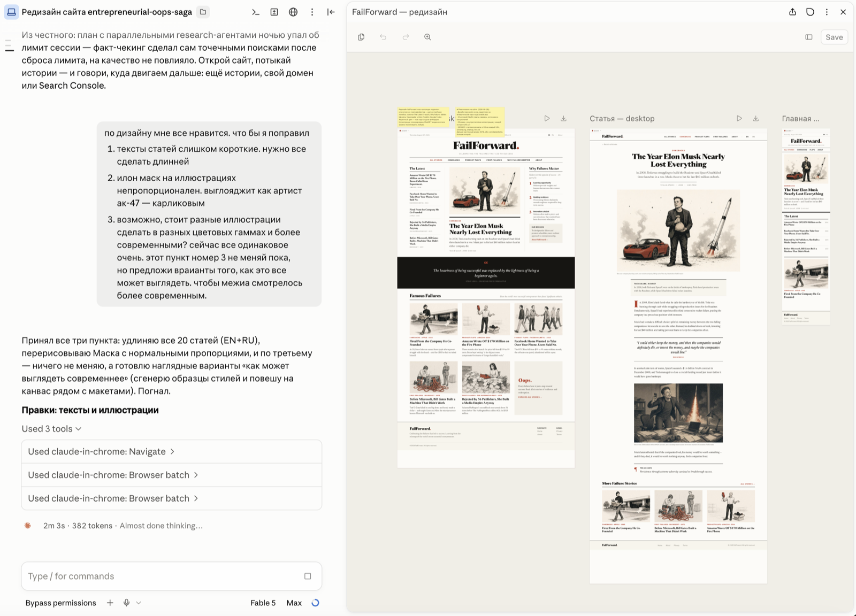
Task: Expand the last Browser batch tool row
Action: [x=172, y=498]
